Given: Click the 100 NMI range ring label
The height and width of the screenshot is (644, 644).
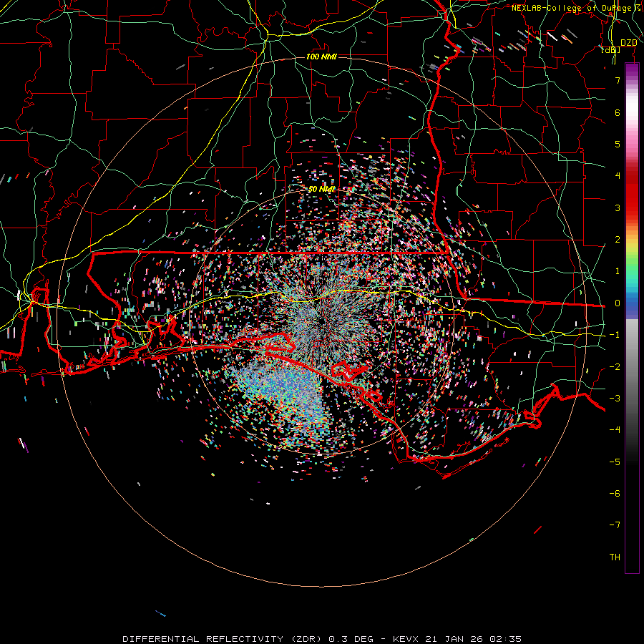Looking at the screenshot, I should coord(321,57).
